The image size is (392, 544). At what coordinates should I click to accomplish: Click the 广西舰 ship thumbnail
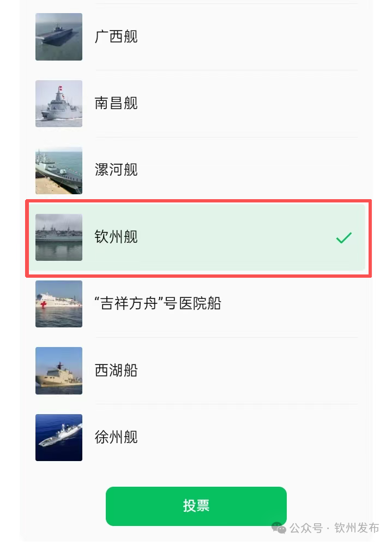coord(59,37)
